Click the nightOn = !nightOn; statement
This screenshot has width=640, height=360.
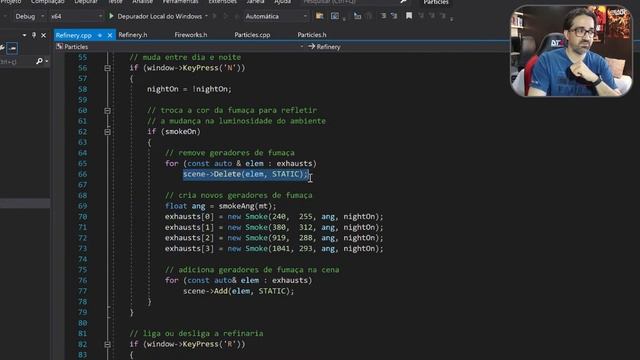189,89
